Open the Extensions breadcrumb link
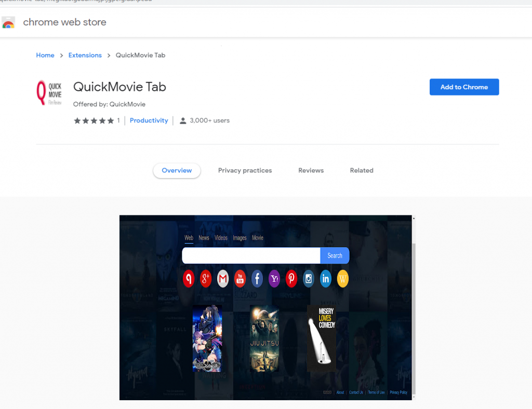The height and width of the screenshot is (409, 532). (85, 55)
